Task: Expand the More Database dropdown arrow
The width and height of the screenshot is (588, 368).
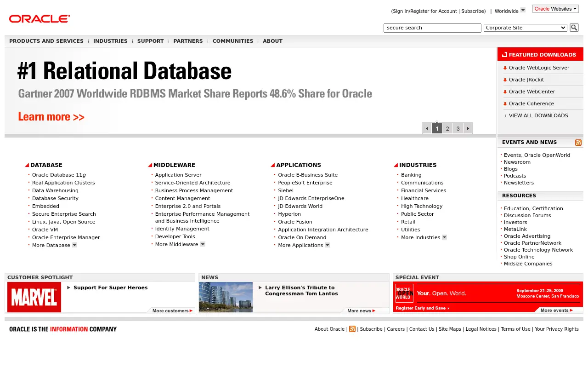Action: point(74,245)
